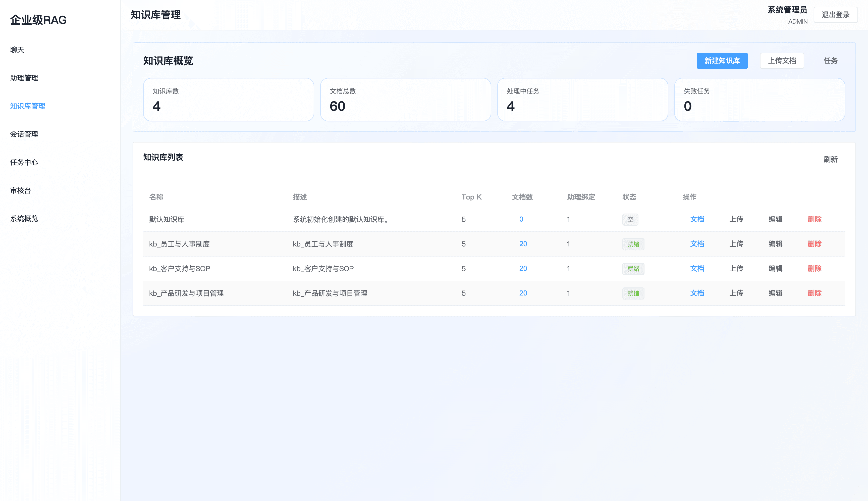Open 文档 for 默认知识库 row
Viewport: 868px width, 501px height.
click(x=697, y=219)
